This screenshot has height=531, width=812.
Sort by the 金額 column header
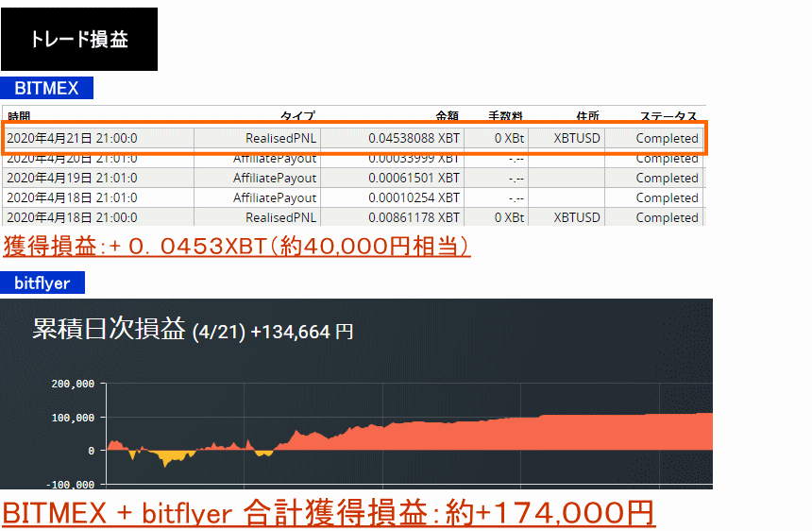click(447, 116)
